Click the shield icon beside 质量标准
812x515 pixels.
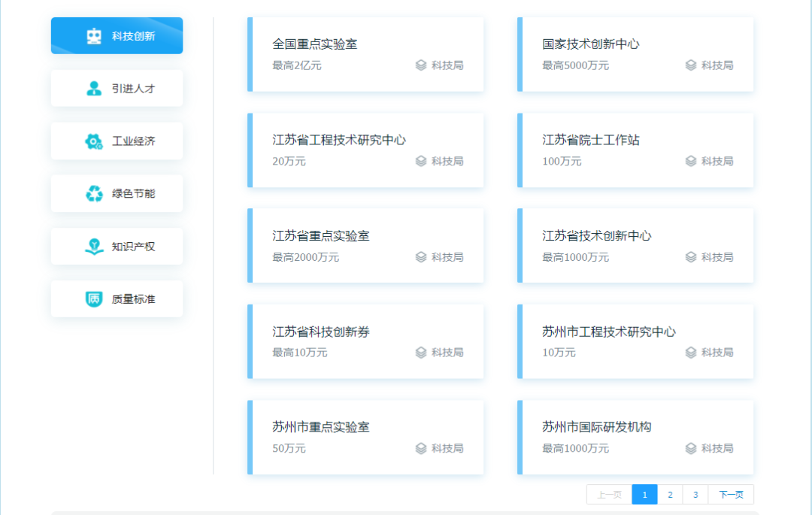coord(94,299)
